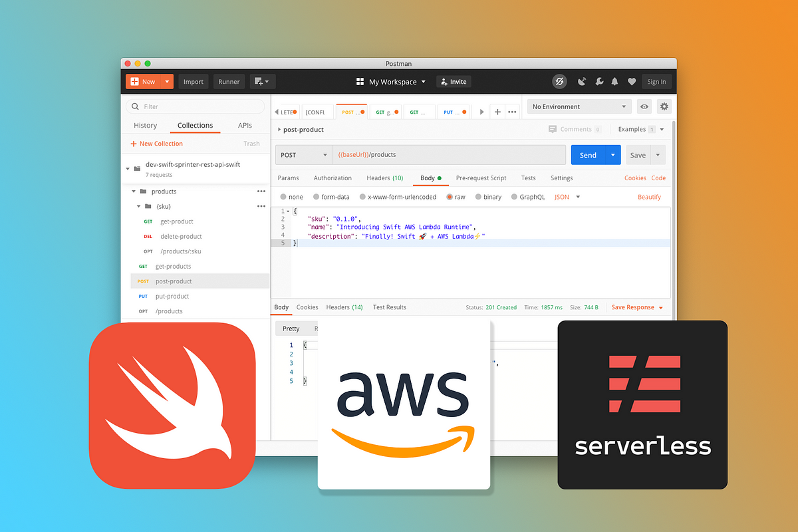Open the Pre-request Script tab
The image size is (798, 532).
(x=481, y=178)
